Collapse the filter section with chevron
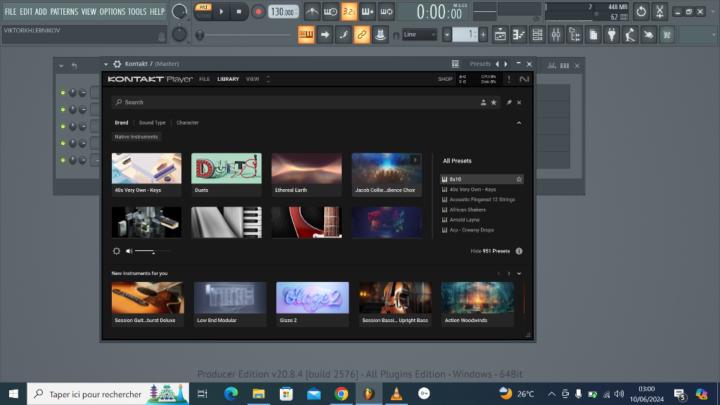Screen dimensions: 720x405 click(518, 123)
